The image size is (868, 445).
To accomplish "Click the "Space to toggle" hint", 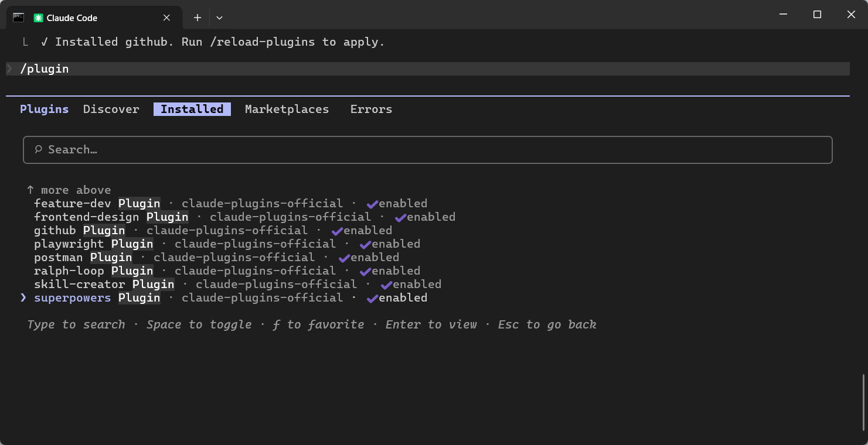I will [199, 325].
